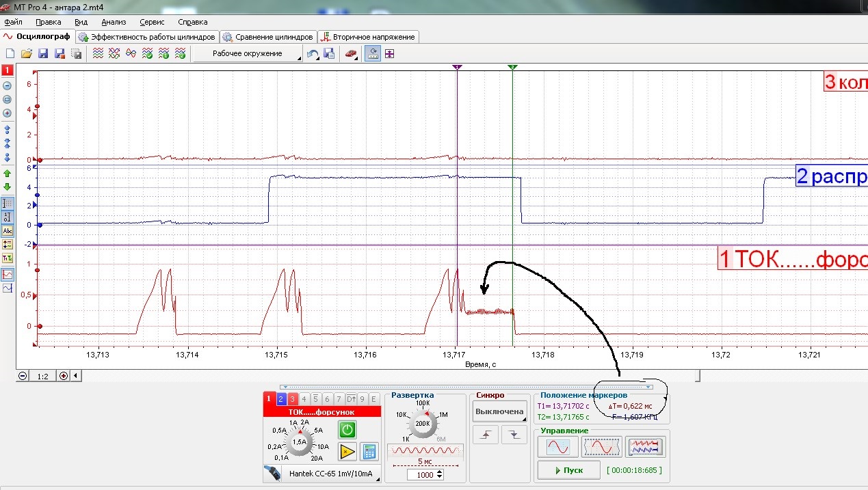The height and width of the screenshot is (490, 868).
Task: Click the 1000 sweep value stepper
Action: coord(425,474)
